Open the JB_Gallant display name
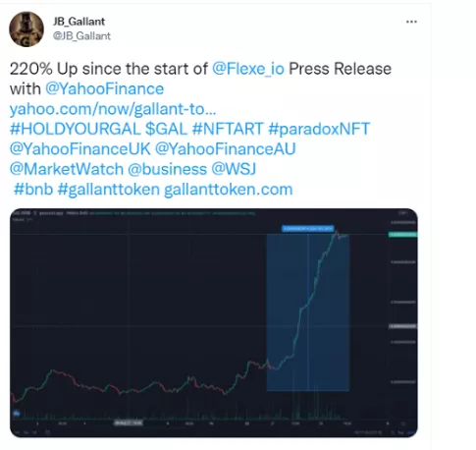This screenshot has width=476, height=450. pyautogui.click(x=79, y=22)
